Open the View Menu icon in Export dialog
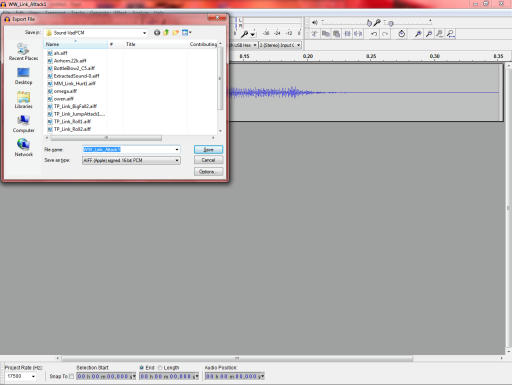Screen dimensions: 512x385 tap(186, 33)
